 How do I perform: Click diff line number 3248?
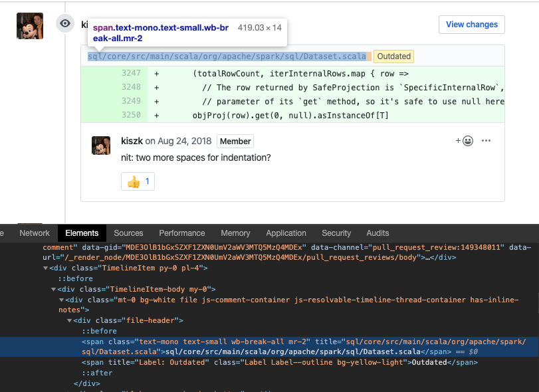point(131,87)
